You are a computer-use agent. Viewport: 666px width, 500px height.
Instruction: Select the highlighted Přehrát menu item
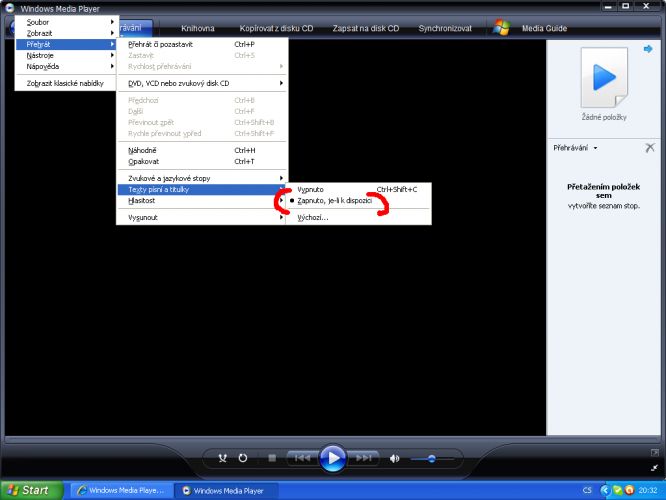65,44
